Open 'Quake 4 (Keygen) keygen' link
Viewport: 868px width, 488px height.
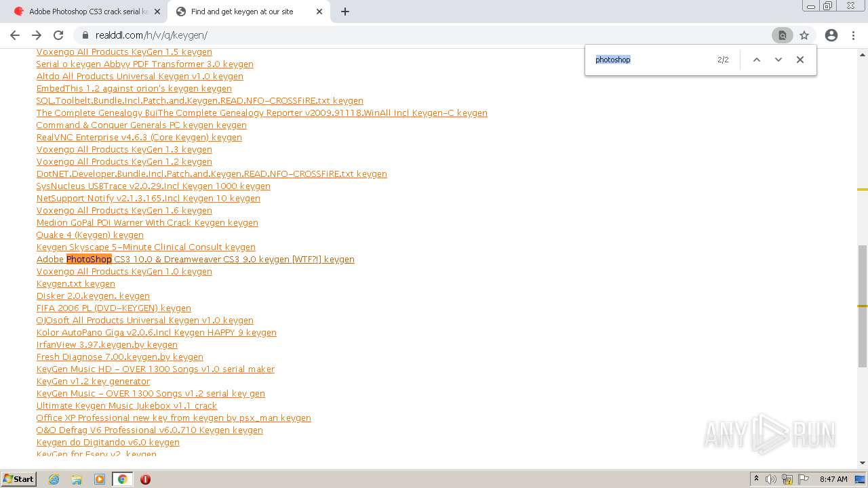point(90,235)
